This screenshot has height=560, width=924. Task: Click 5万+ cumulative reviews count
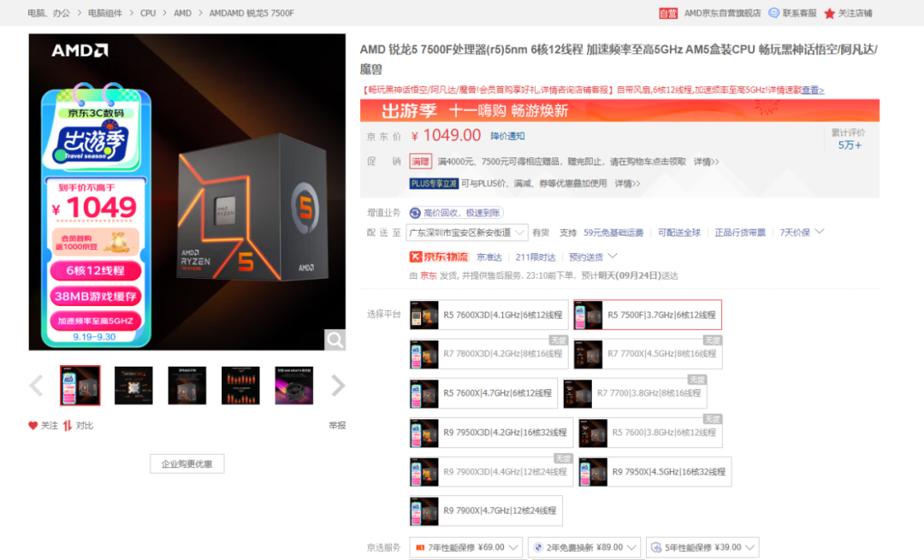point(850,144)
